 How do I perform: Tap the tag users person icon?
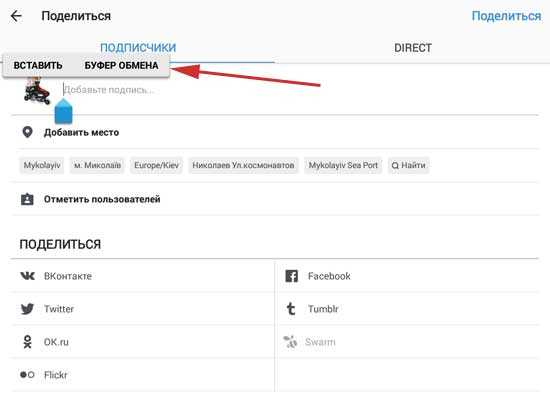click(27, 199)
